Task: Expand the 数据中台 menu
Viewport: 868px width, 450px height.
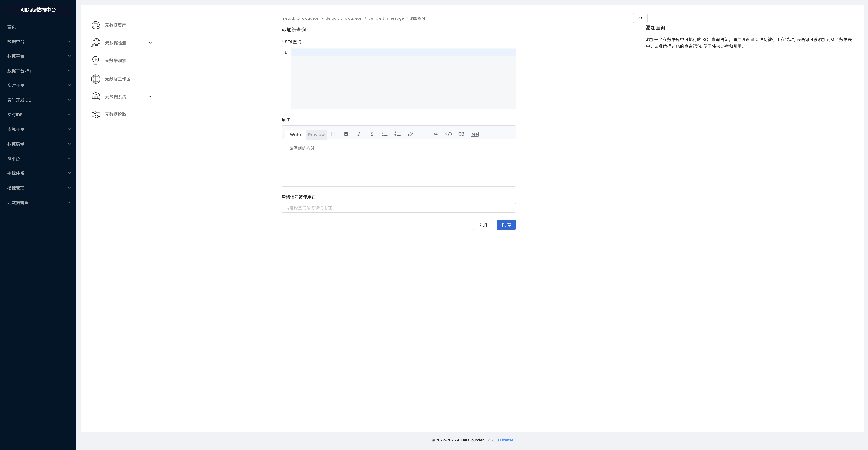Action: pos(38,41)
